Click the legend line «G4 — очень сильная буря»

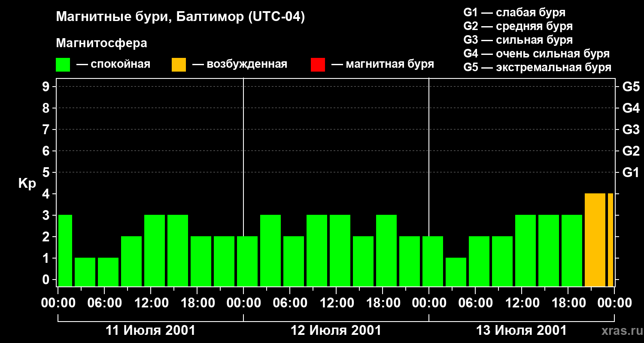(537, 54)
